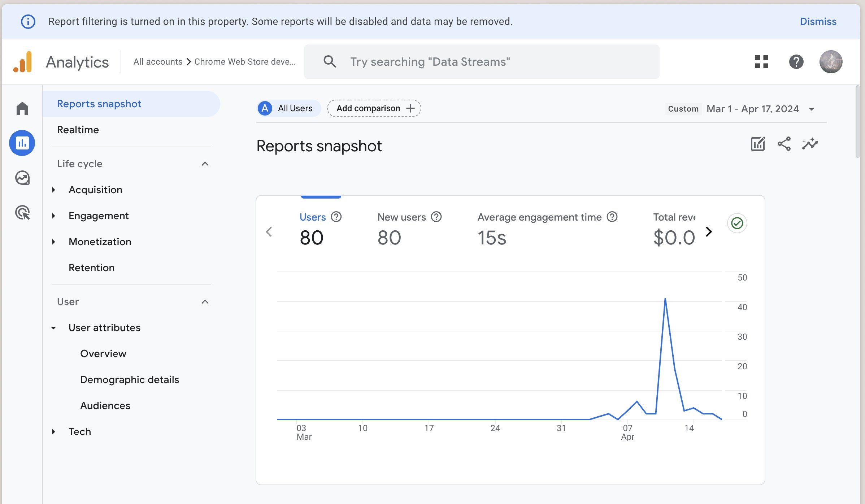The image size is (865, 504).
Task: Open the Customize report icon
Action: tap(758, 144)
